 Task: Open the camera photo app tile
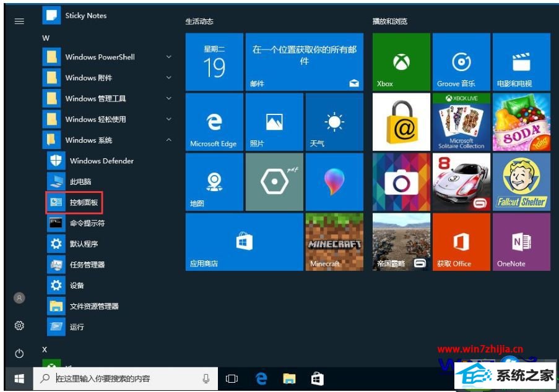pyautogui.click(x=401, y=182)
